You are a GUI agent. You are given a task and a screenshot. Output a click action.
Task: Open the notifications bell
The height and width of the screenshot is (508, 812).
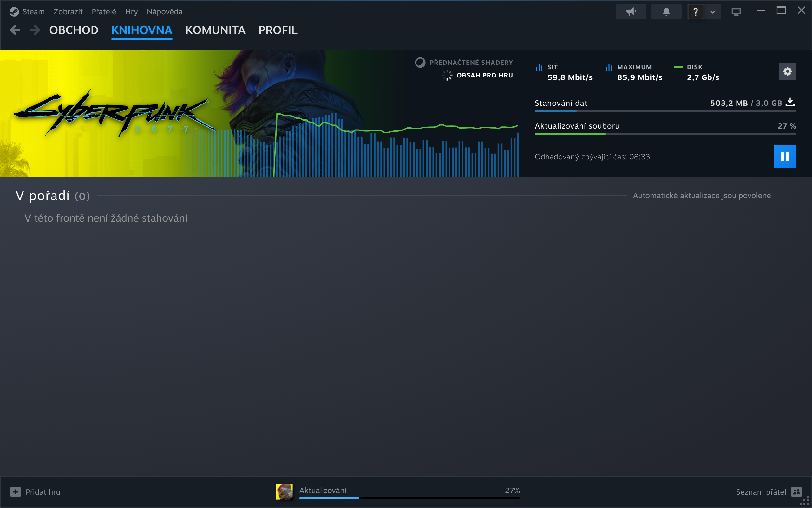(x=666, y=12)
